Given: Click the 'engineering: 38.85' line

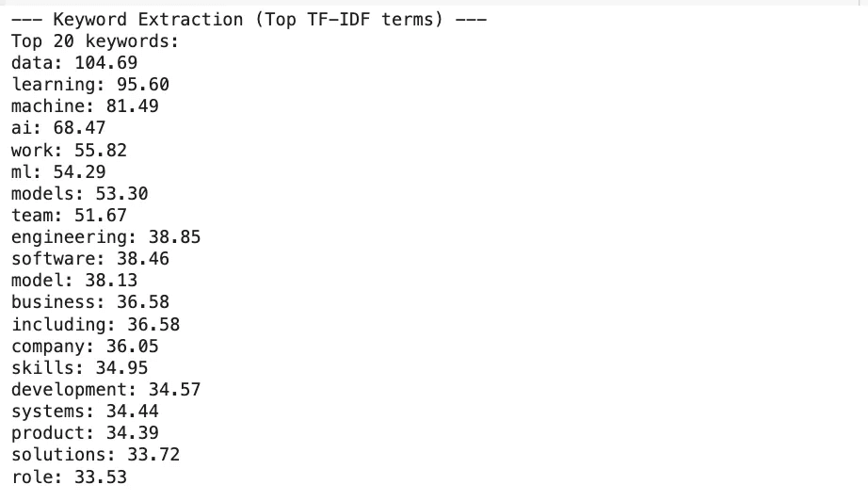Looking at the screenshot, I should [x=105, y=237].
